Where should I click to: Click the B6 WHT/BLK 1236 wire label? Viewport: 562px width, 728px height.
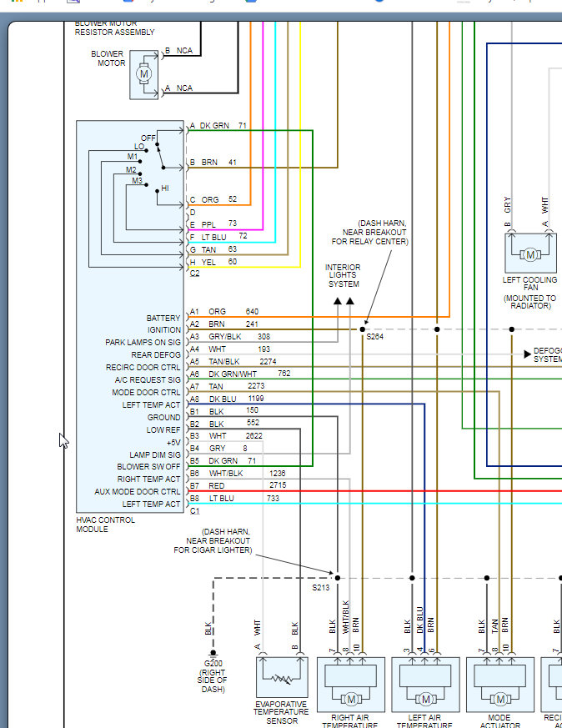[x=238, y=474]
